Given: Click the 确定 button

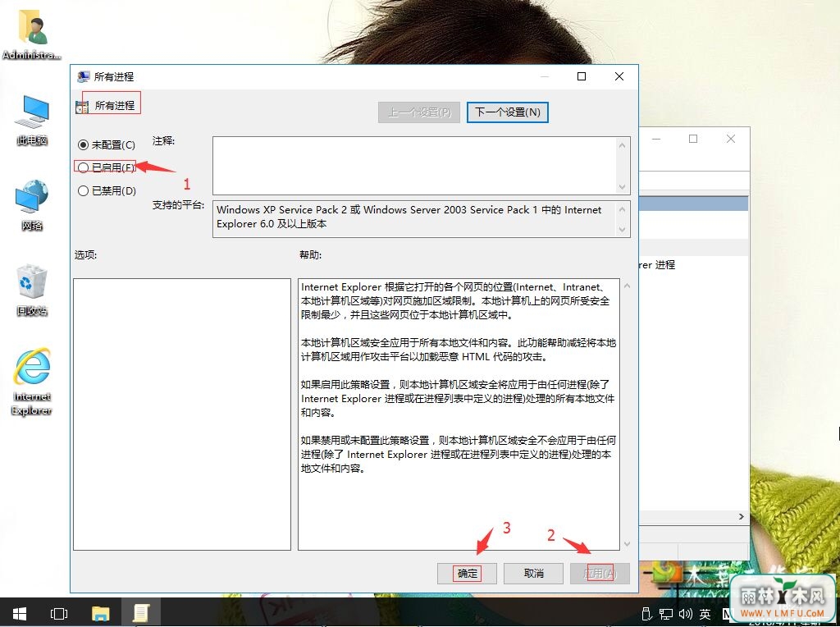Looking at the screenshot, I should pos(467,574).
